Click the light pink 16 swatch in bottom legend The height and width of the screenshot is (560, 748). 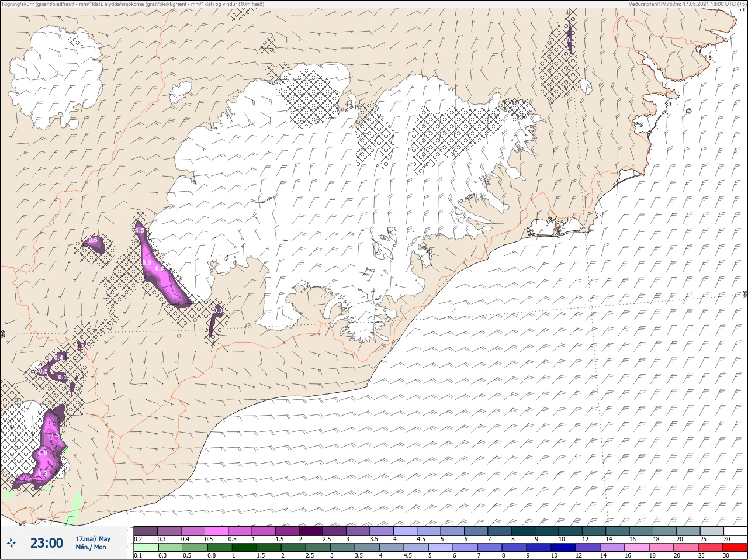point(636,548)
